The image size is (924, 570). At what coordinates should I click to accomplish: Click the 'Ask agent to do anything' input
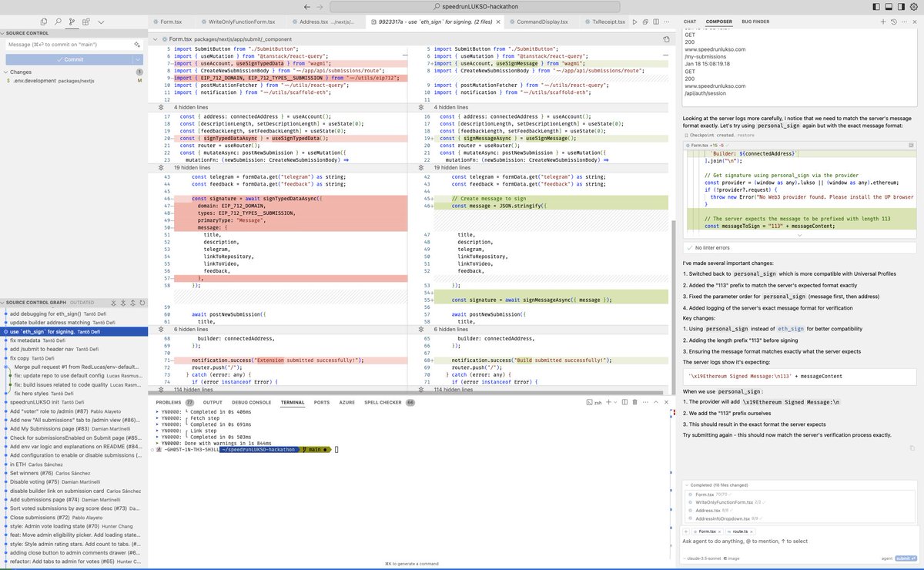pyautogui.click(x=799, y=541)
